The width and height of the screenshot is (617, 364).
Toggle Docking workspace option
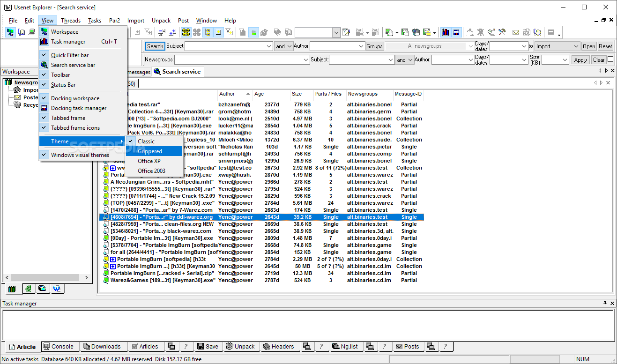tap(75, 98)
